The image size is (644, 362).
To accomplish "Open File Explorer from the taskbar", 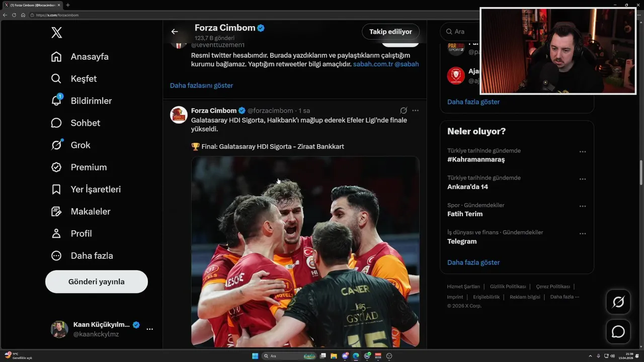I will click(x=334, y=356).
